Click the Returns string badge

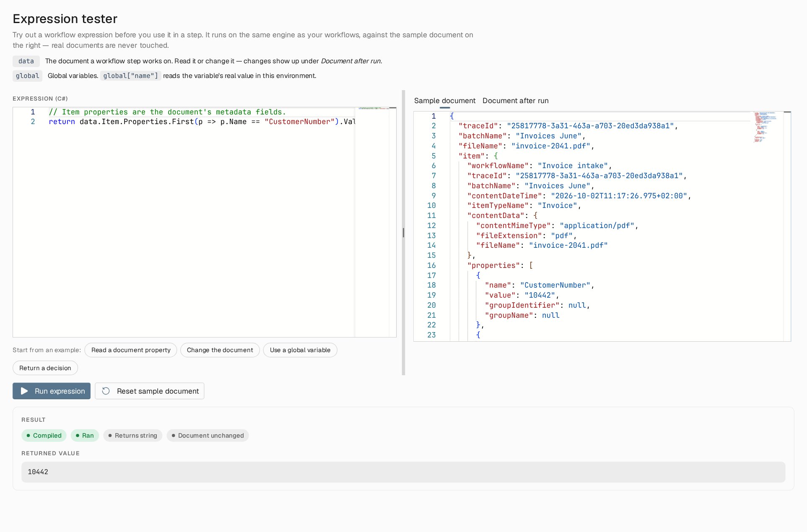(132, 436)
